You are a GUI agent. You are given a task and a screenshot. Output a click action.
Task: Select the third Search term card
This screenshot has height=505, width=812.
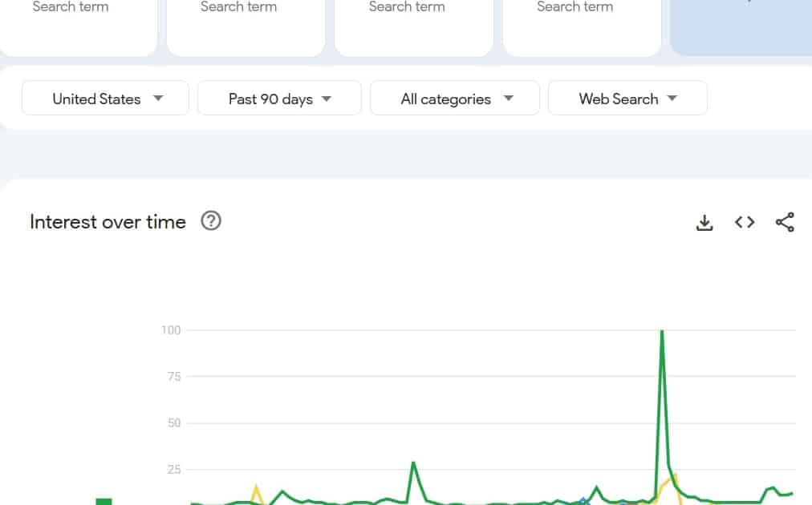pos(414,26)
